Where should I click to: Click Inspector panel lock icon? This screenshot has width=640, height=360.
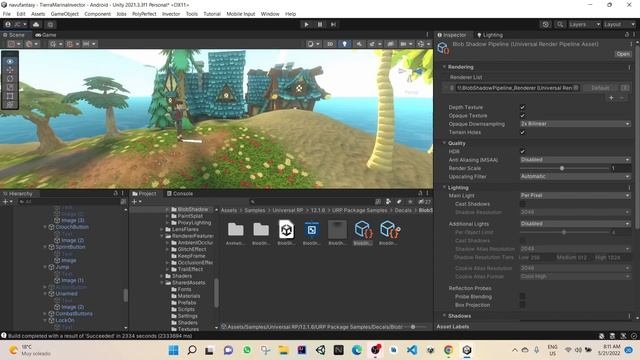627,35
